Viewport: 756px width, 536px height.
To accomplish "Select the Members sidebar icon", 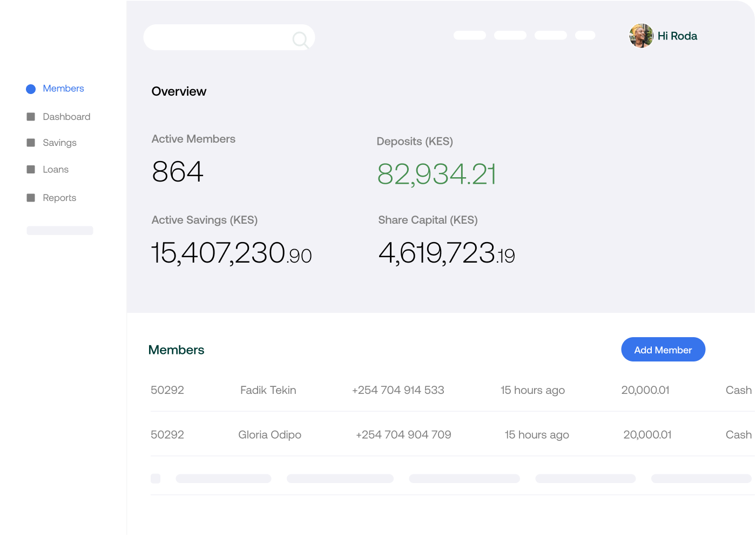I will [31, 89].
